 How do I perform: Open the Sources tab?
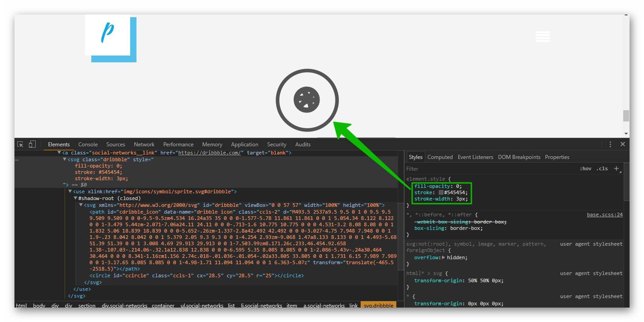click(116, 145)
